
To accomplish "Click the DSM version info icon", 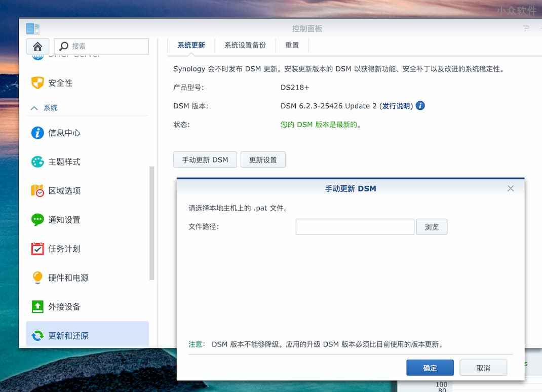I will click(x=420, y=106).
